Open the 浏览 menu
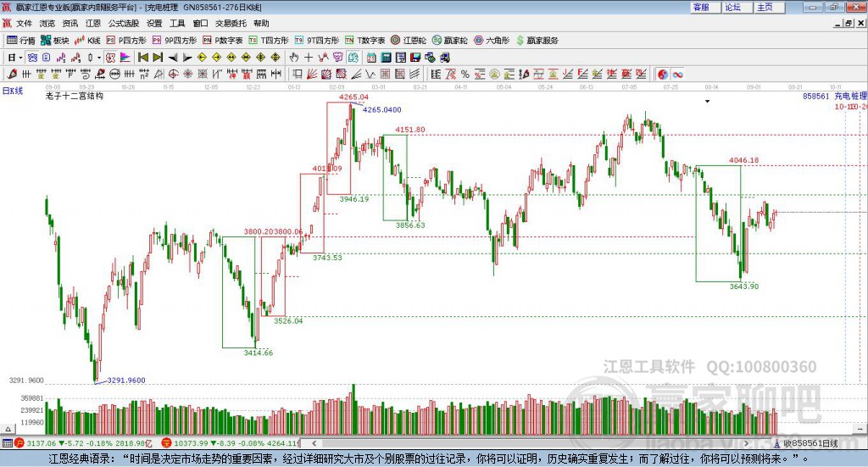The image size is (868, 467). coord(47,23)
